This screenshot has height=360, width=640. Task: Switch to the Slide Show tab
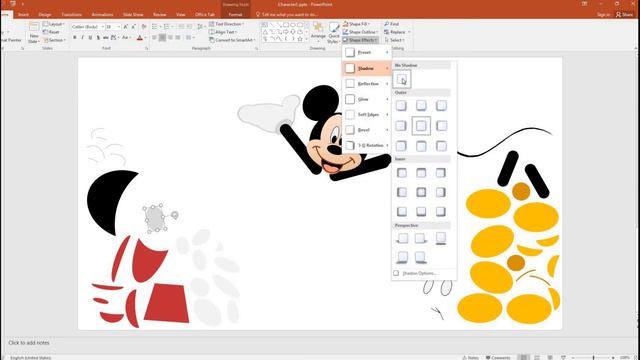pyautogui.click(x=133, y=14)
